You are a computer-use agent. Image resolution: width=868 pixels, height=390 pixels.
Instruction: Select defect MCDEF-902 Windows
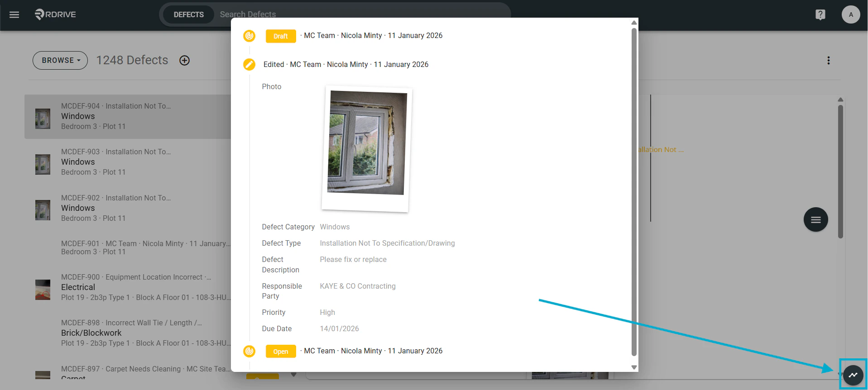coord(128,208)
